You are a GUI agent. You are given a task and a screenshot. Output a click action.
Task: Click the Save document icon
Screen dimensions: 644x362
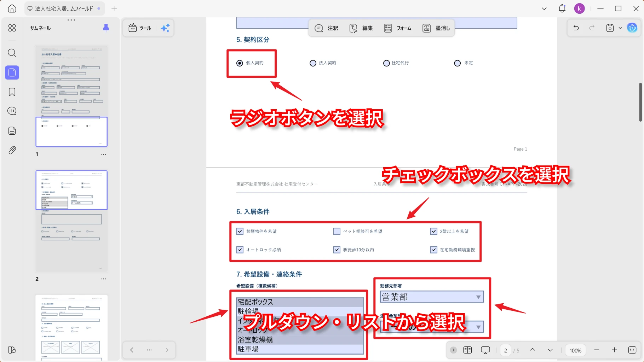[610, 28]
